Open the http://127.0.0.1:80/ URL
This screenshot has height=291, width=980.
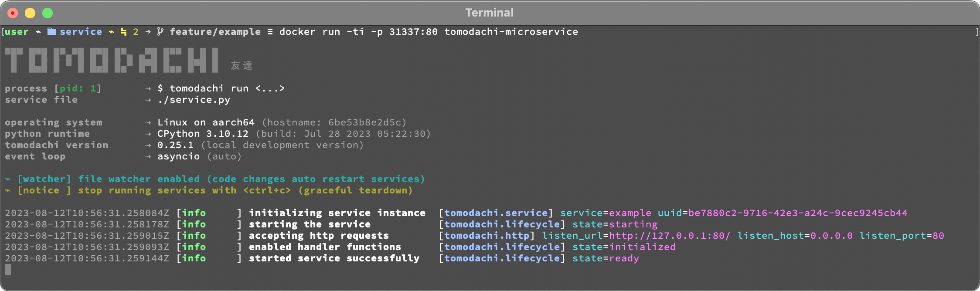(x=670, y=236)
